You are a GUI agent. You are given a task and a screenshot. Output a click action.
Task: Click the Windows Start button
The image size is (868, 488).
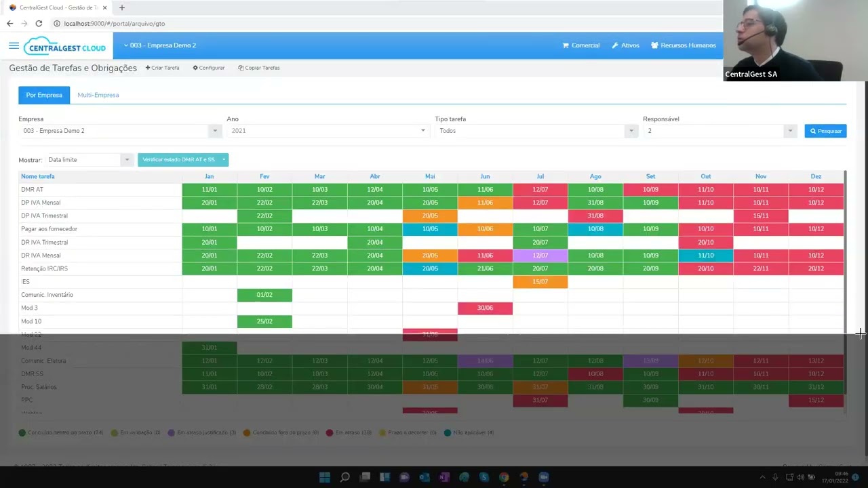325,477
